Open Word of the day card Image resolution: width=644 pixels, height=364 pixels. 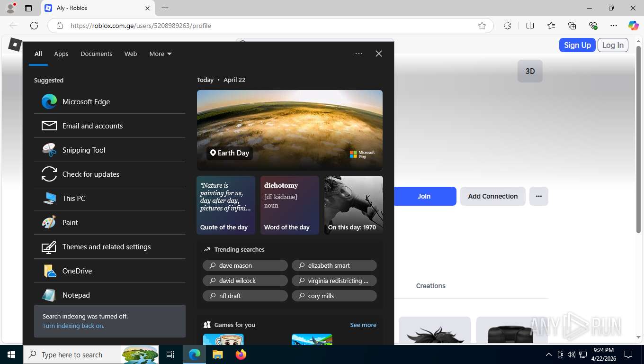pyautogui.click(x=290, y=205)
